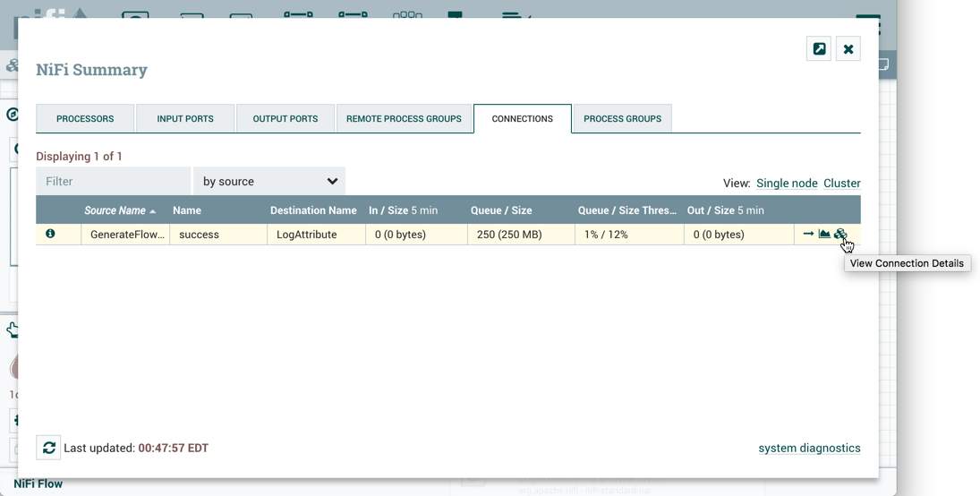980x496 pixels.
Task: Sort by the Queue / Size column
Action: (x=501, y=210)
